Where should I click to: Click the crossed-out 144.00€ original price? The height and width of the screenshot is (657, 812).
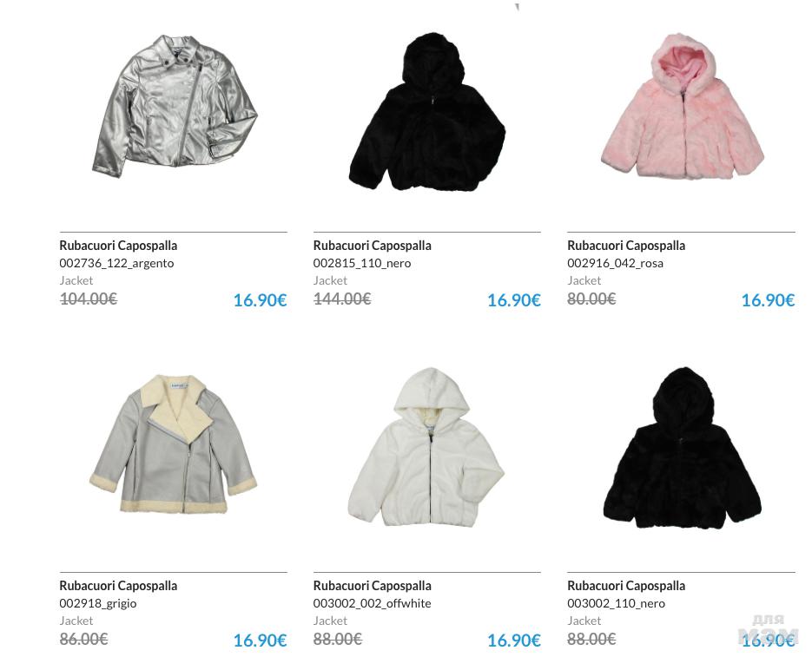coord(342,299)
